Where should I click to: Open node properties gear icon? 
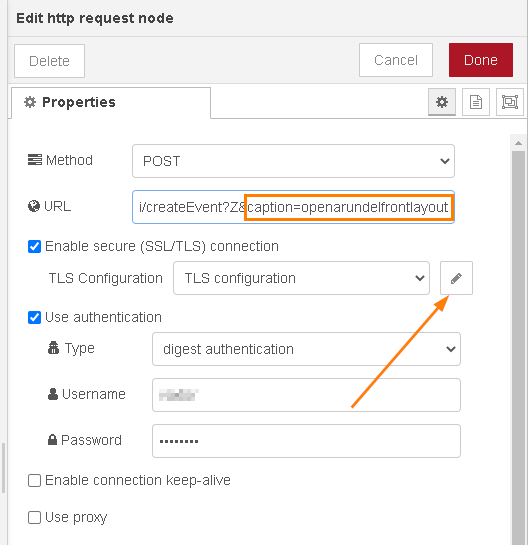tap(442, 102)
